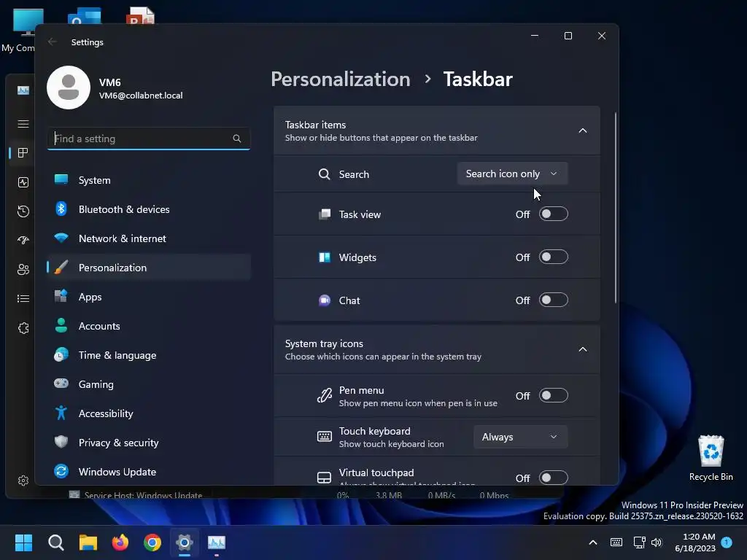This screenshot has width=747, height=560.
Task: Open File Explorer from taskbar
Action: (x=88, y=542)
